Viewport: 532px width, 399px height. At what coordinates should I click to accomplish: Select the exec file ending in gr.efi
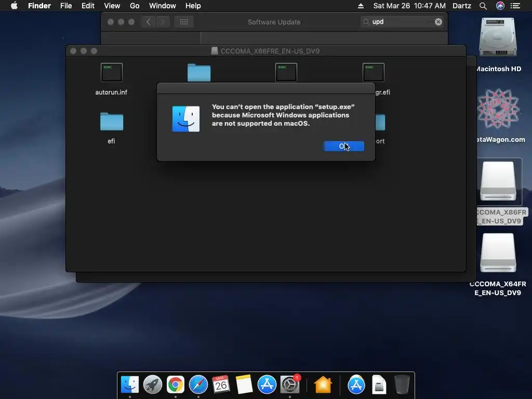click(373, 72)
